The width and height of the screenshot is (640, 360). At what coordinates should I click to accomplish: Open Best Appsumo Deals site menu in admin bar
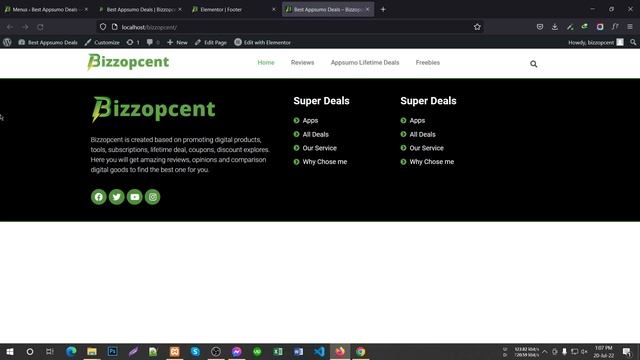pyautogui.click(x=48, y=42)
